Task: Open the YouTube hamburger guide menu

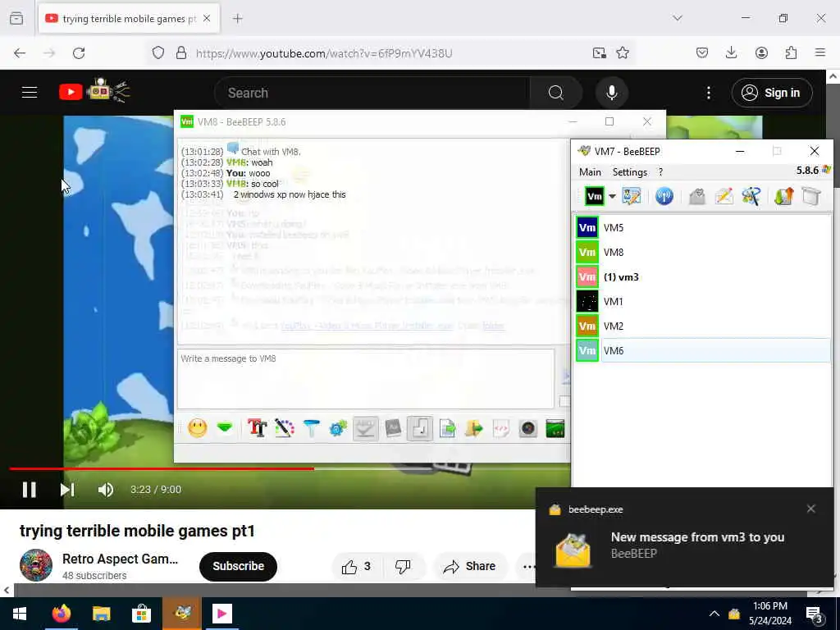Action: click(30, 92)
